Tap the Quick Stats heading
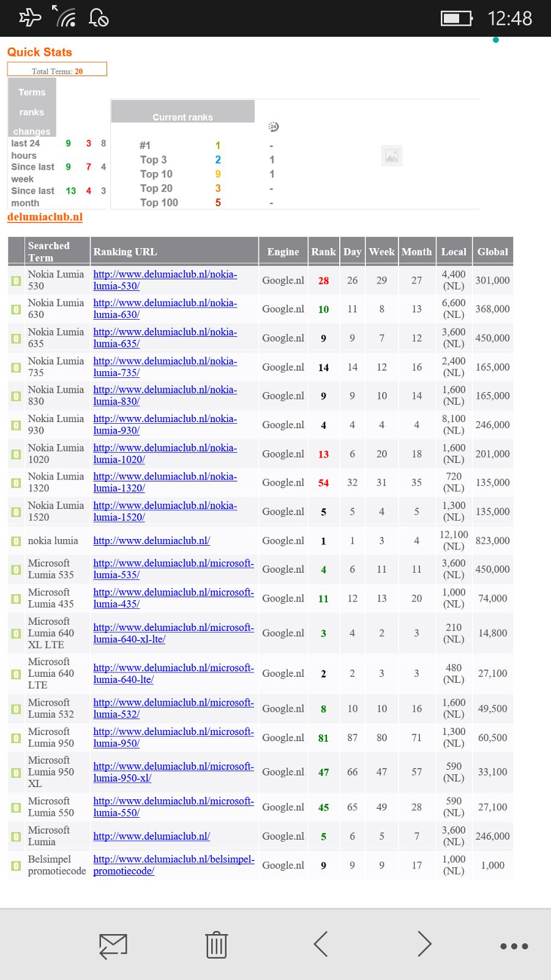The height and width of the screenshot is (980, 551). tap(40, 52)
